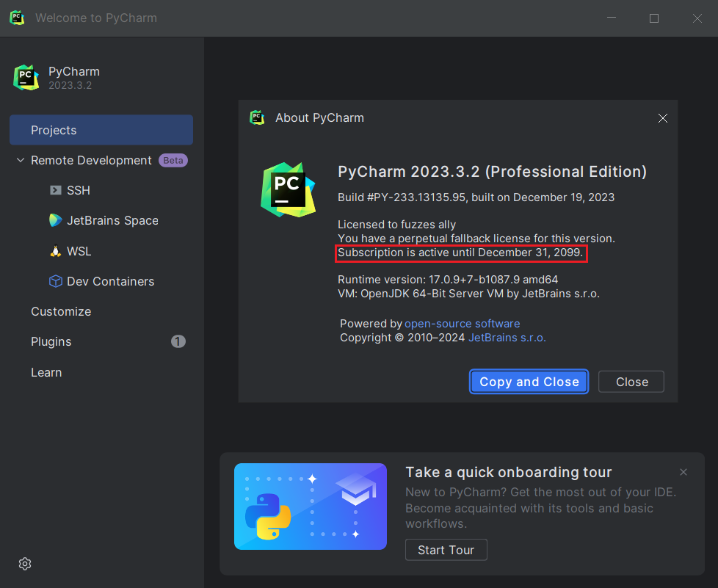
Task: Click the WSL penguin icon
Action: click(x=55, y=251)
